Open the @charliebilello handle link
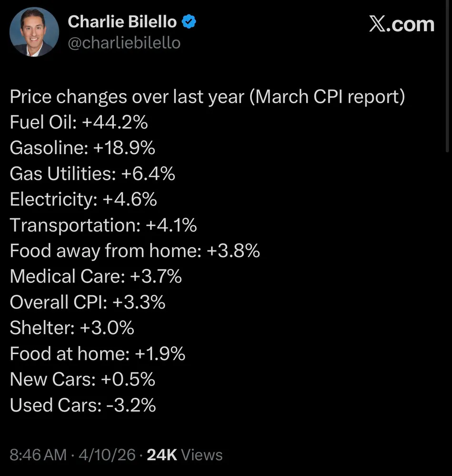 [x=124, y=43]
